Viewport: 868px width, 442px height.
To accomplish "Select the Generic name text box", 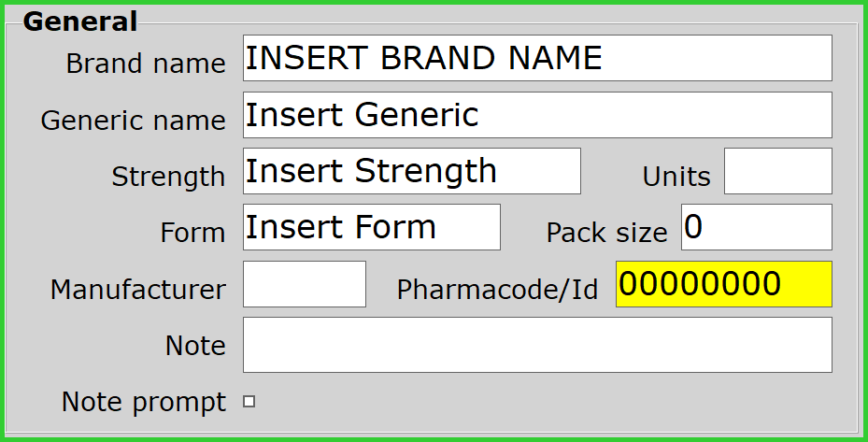I will click(536, 115).
